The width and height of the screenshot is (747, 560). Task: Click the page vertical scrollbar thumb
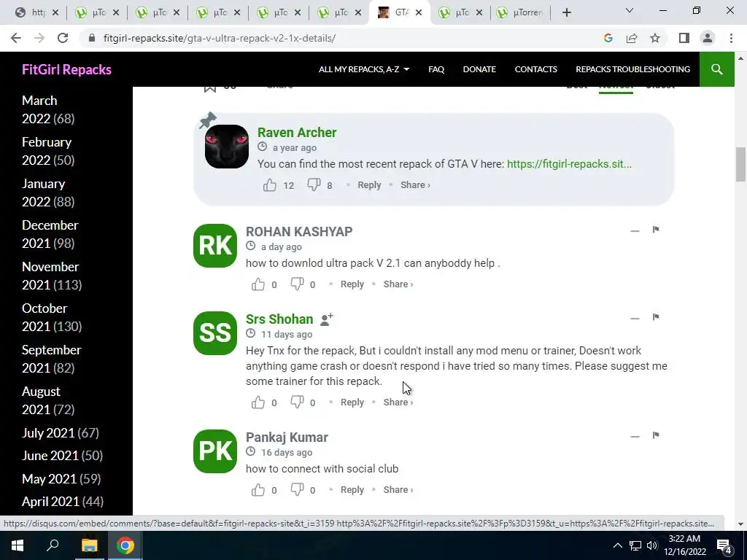[740, 165]
